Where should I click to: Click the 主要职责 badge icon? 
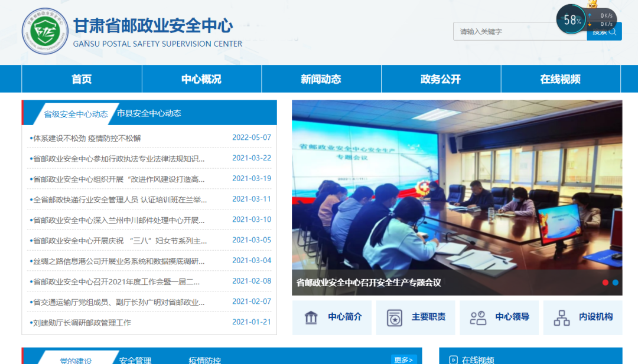tap(394, 317)
